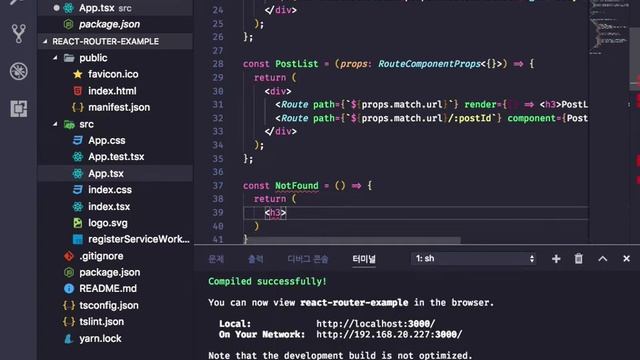Open index.tsx file

[109, 207]
